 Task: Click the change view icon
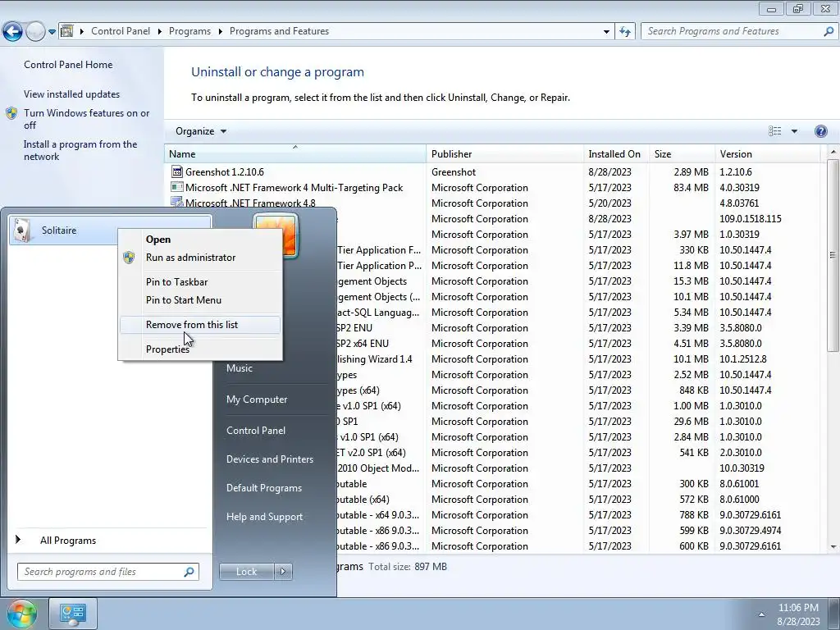[774, 131]
